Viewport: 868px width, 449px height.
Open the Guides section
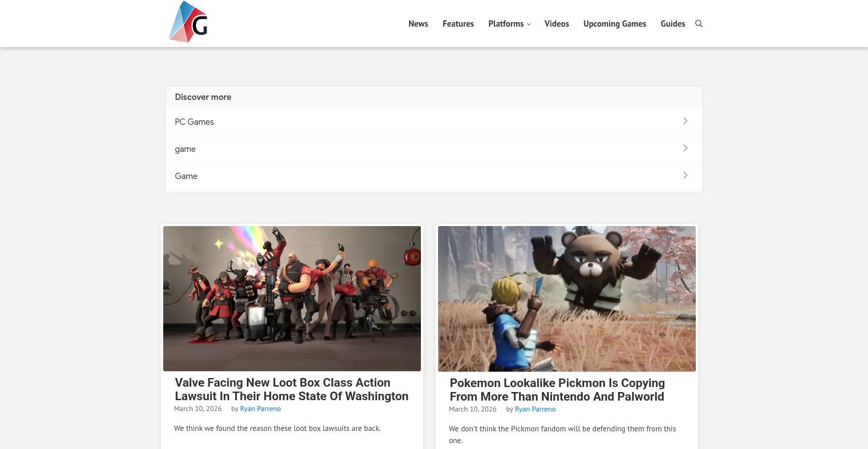tap(673, 24)
